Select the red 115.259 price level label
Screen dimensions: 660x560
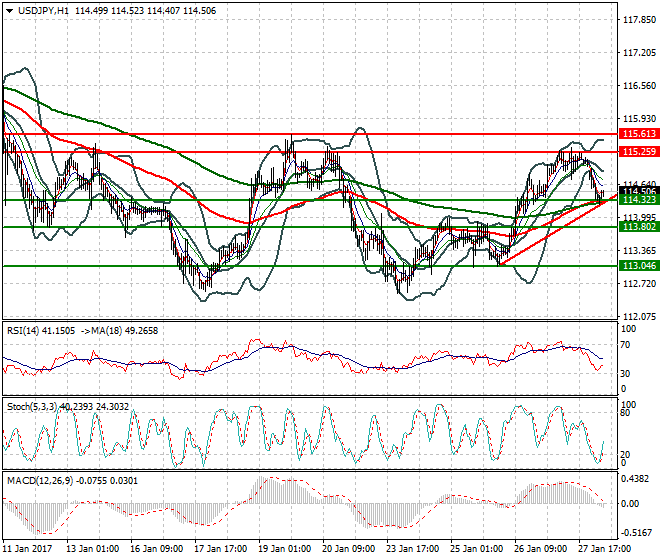(639, 152)
